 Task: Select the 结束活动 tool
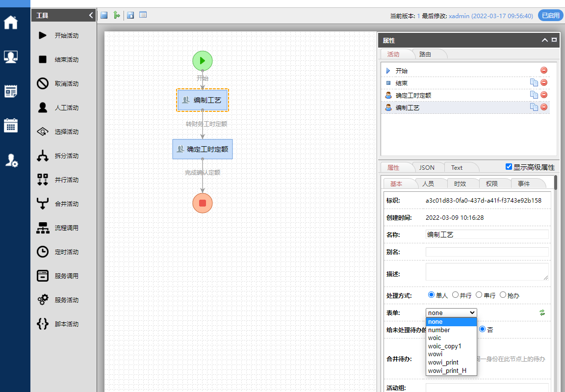(x=58, y=59)
